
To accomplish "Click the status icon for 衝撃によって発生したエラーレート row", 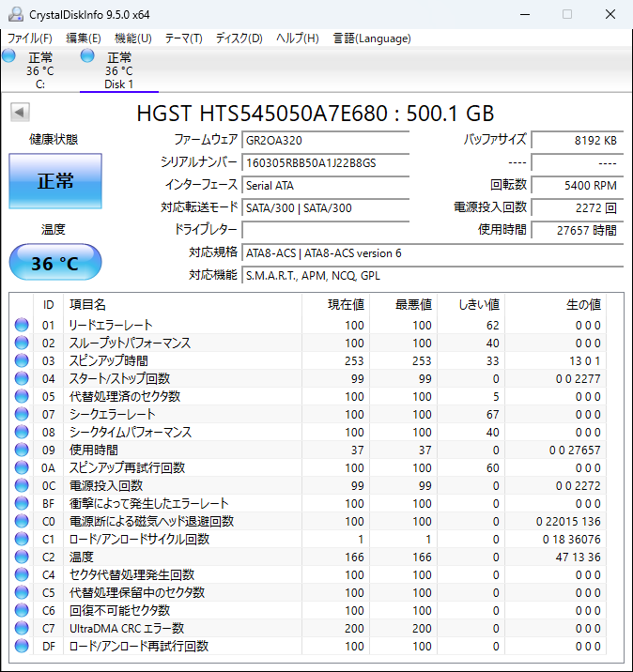I will coord(22,503).
